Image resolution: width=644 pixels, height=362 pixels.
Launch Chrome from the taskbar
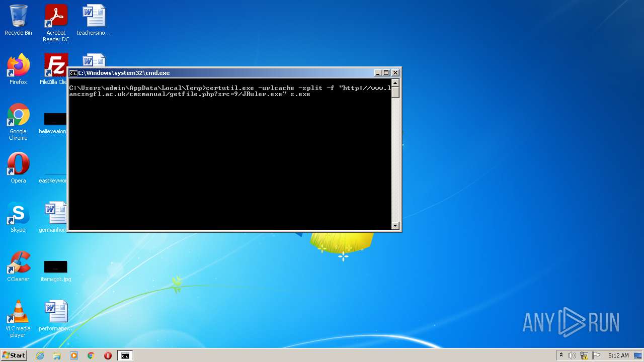91,355
